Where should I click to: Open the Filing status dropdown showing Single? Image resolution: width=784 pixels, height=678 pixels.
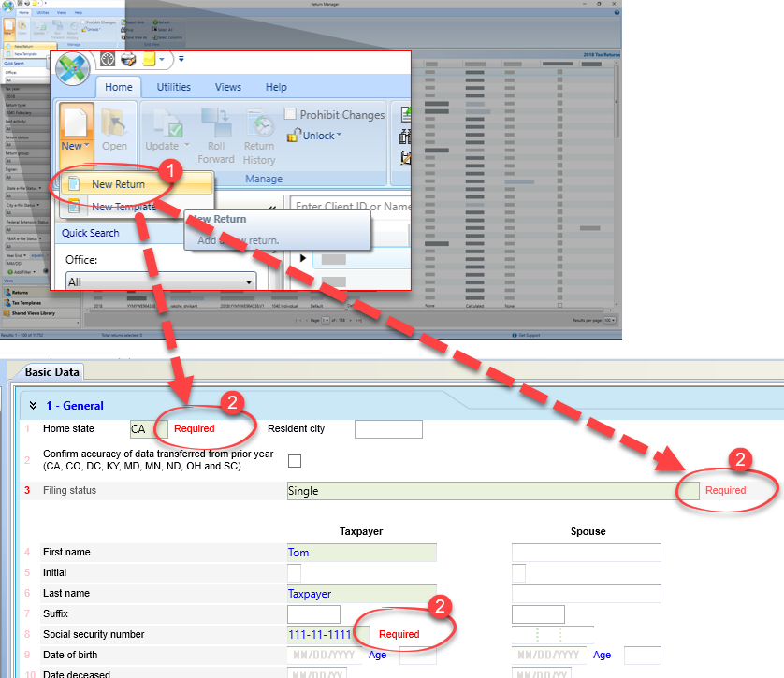click(x=493, y=491)
